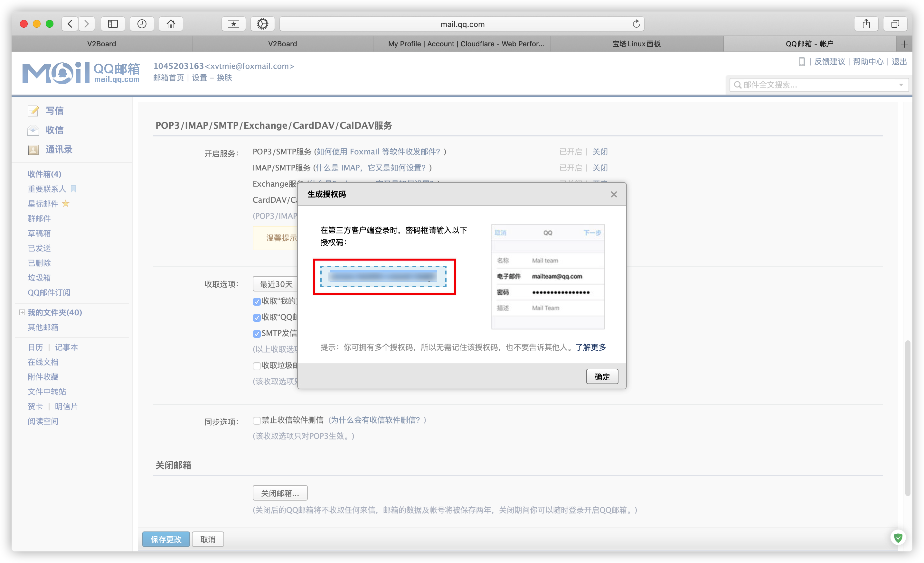Open the mobile phone version icon
The height and width of the screenshot is (563, 924).
pyautogui.click(x=801, y=61)
